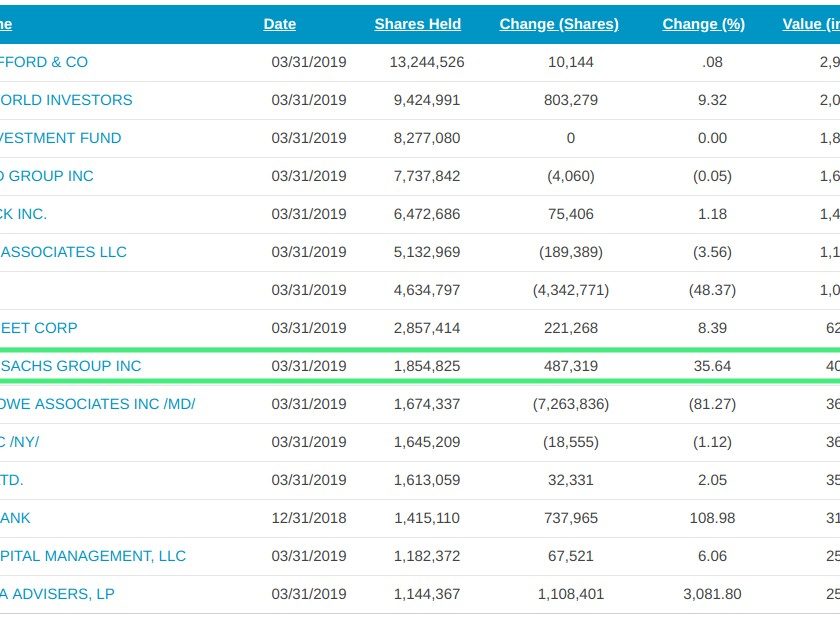
Task: Select shares held value 1,144,367
Action: (427, 595)
